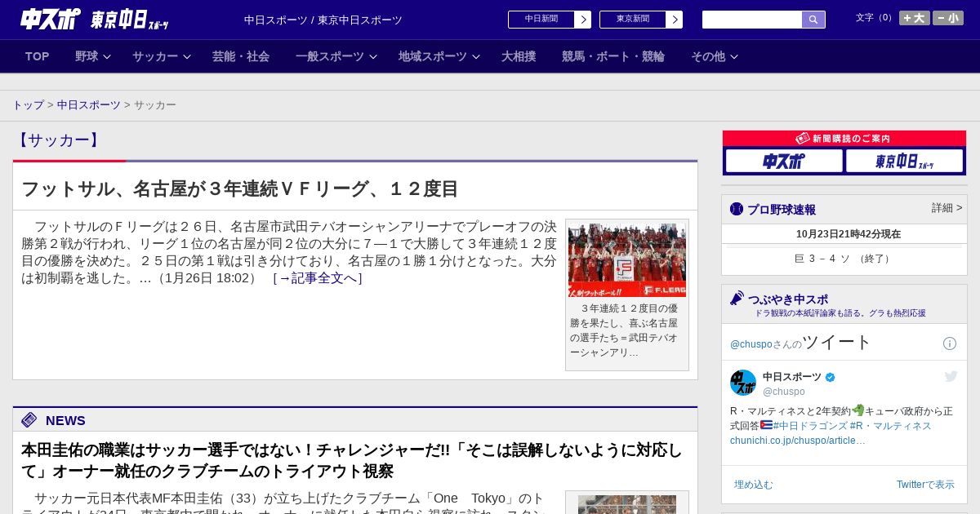Click the 新聞購読のご案内 banner header
This screenshot has height=514, width=980.
tap(844, 139)
